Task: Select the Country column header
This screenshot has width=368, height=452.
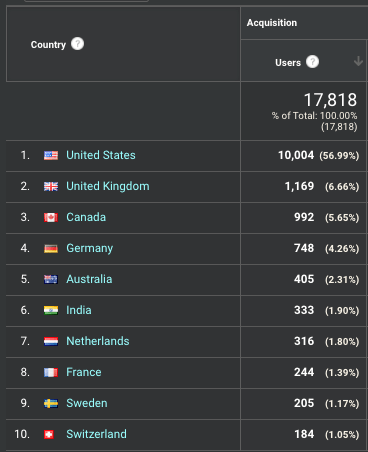Action: pos(48,44)
